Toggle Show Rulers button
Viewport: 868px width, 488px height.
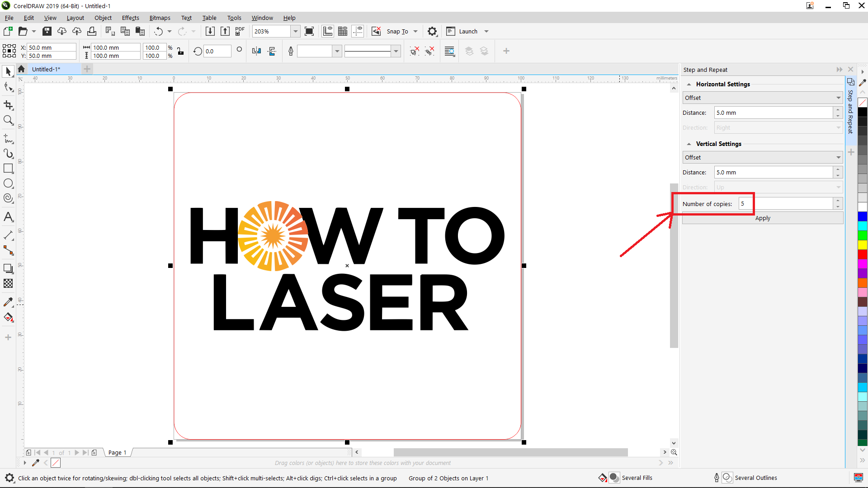[x=328, y=31]
